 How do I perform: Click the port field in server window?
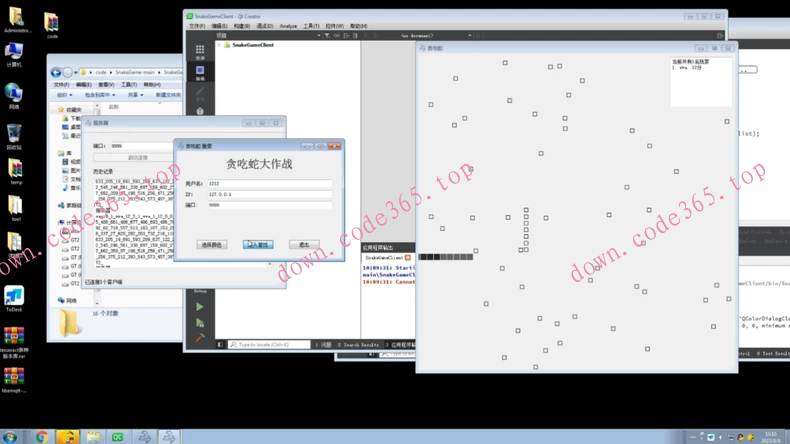141,146
